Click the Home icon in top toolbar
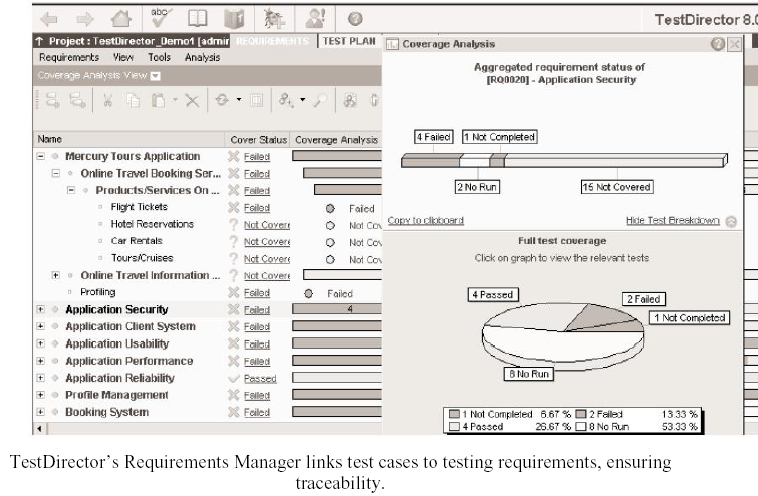This screenshot has height=496, width=758. (120, 19)
